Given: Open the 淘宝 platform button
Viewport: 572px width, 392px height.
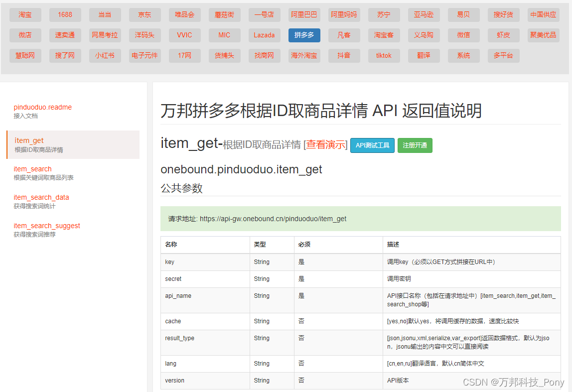Looking at the screenshot, I should click(25, 14).
